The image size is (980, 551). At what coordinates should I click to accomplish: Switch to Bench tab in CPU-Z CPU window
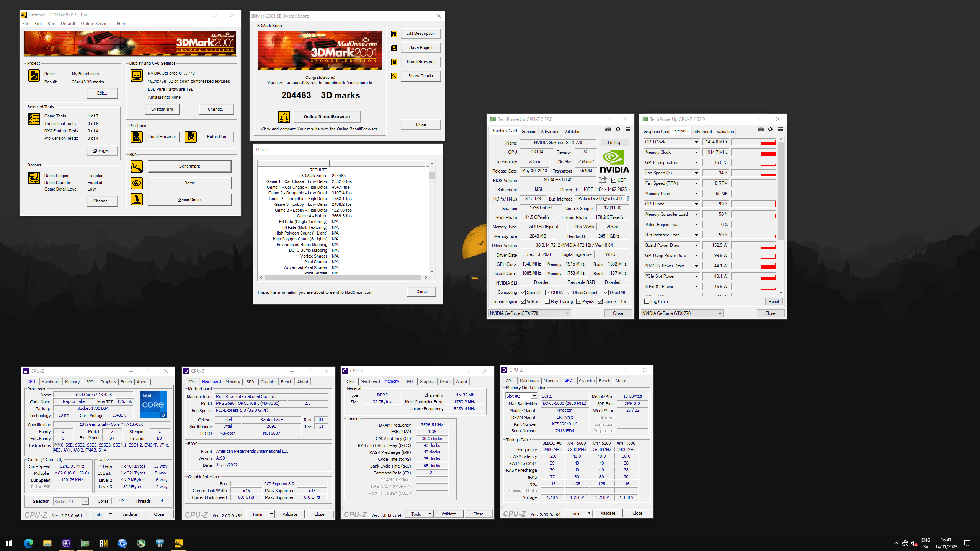click(126, 382)
